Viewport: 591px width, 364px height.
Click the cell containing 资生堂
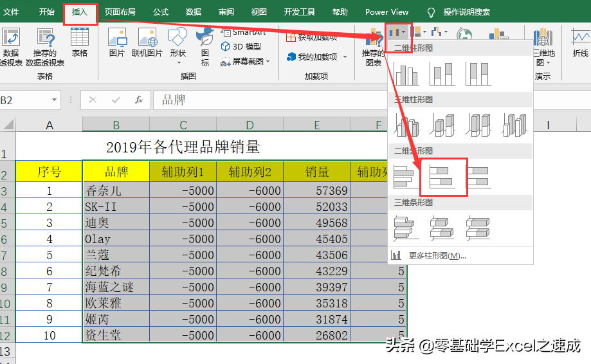(x=116, y=335)
